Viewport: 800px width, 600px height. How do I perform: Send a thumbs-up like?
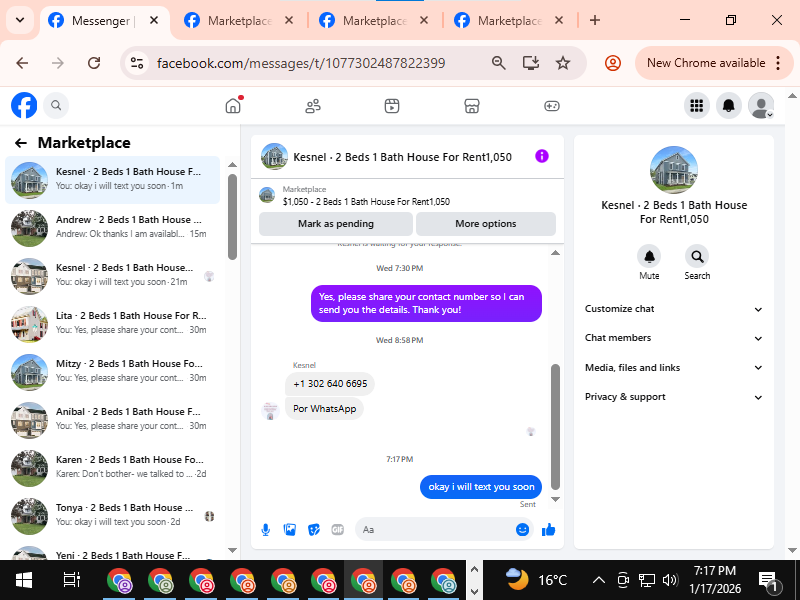(548, 530)
